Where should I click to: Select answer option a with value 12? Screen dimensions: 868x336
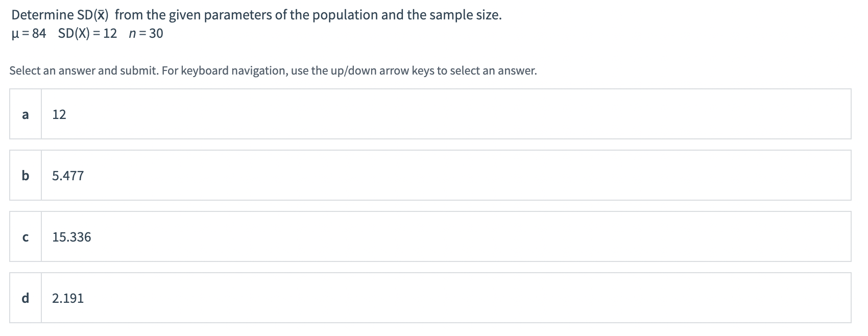click(x=430, y=114)
